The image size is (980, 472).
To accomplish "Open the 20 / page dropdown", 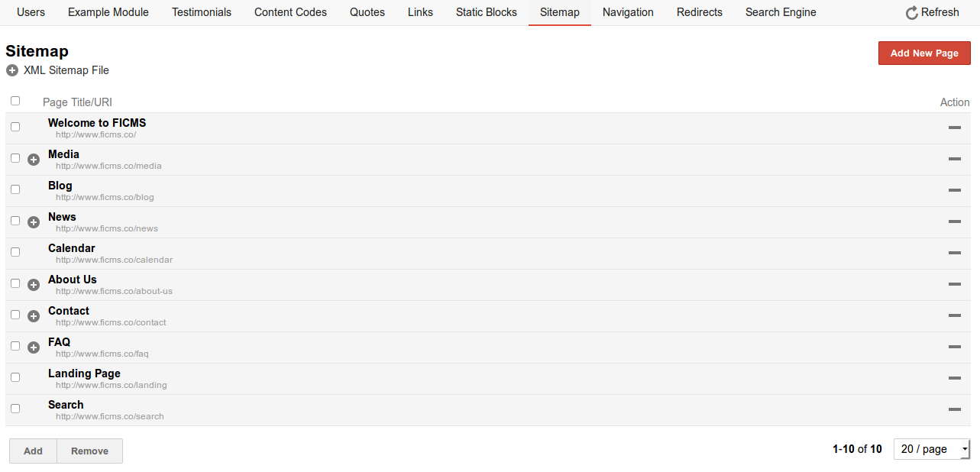I will pyautogui.click(x=932, y=449).
